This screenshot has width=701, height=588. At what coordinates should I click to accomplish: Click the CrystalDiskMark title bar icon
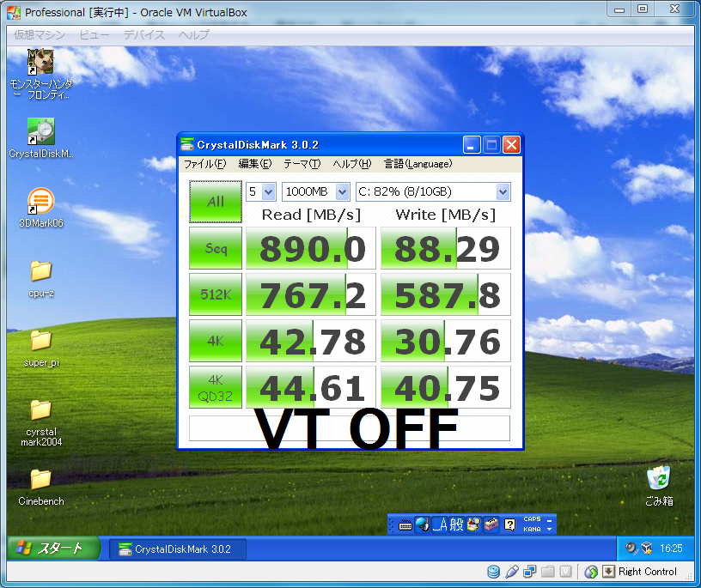coord(187,145)
